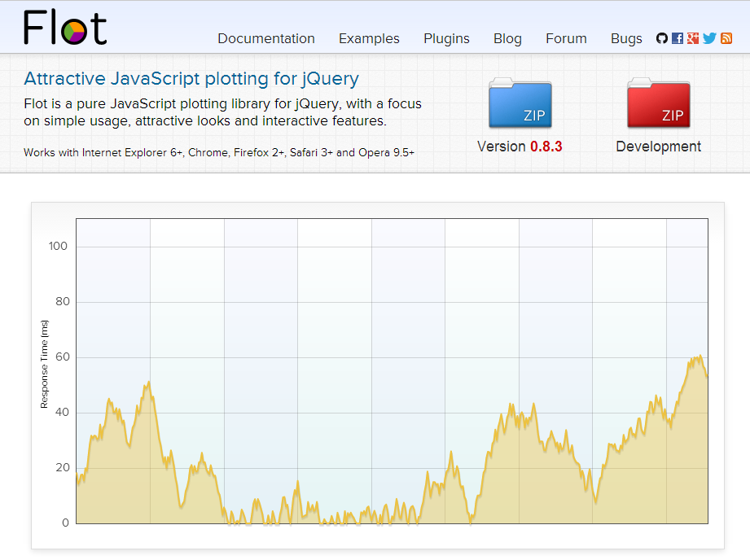Click the y-axis tick label 80
Image resolution: width=750 pixels, height=560 pixels.
pos(63,301)
